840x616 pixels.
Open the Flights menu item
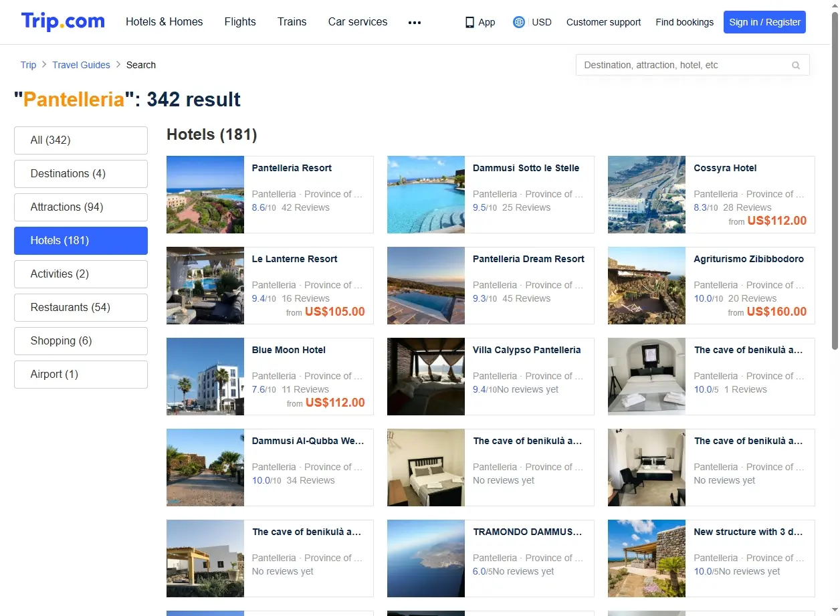pyautogui.click(x=240, y=22)
